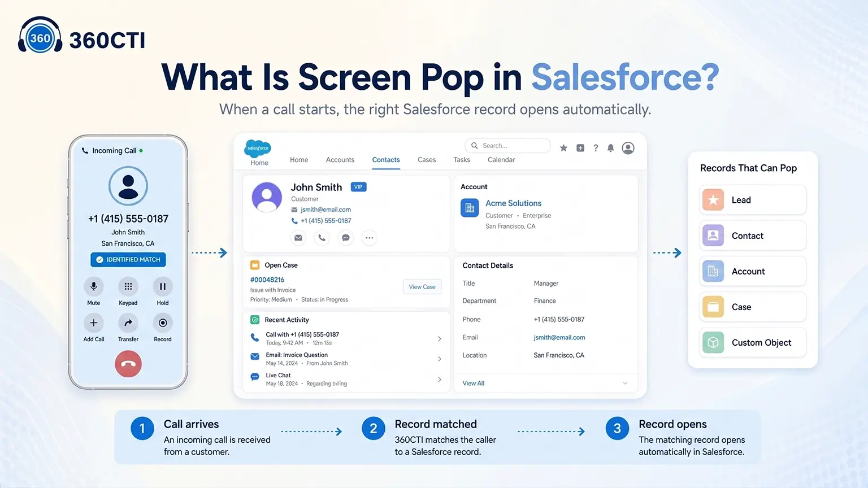The width and height of the screenshot is (868, 488).
Task: Open case number #00048216 link
Action: pos(267,280)
